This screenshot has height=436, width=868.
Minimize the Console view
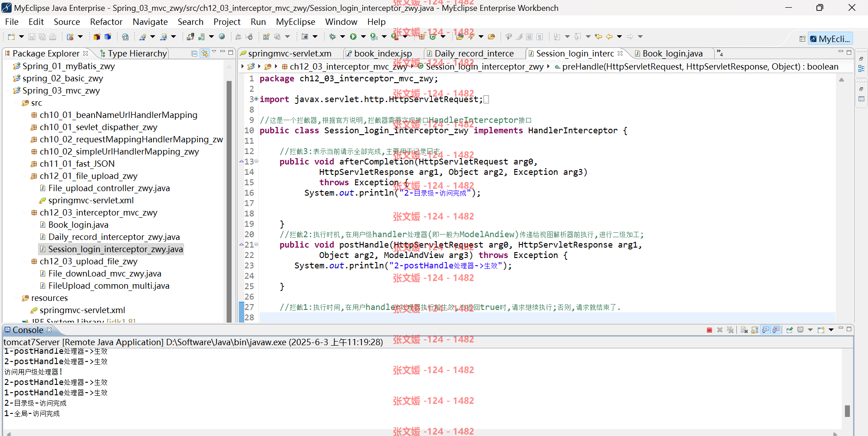841,328
